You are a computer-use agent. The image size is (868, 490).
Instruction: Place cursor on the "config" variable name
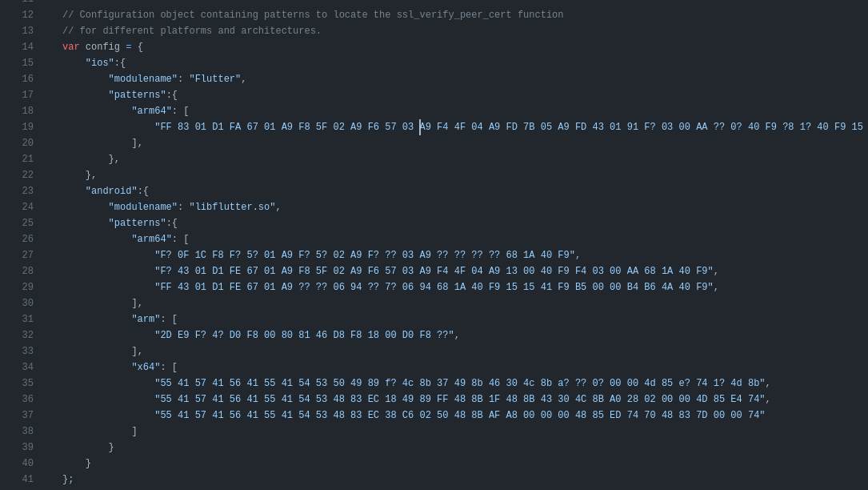tap(102, 47)
